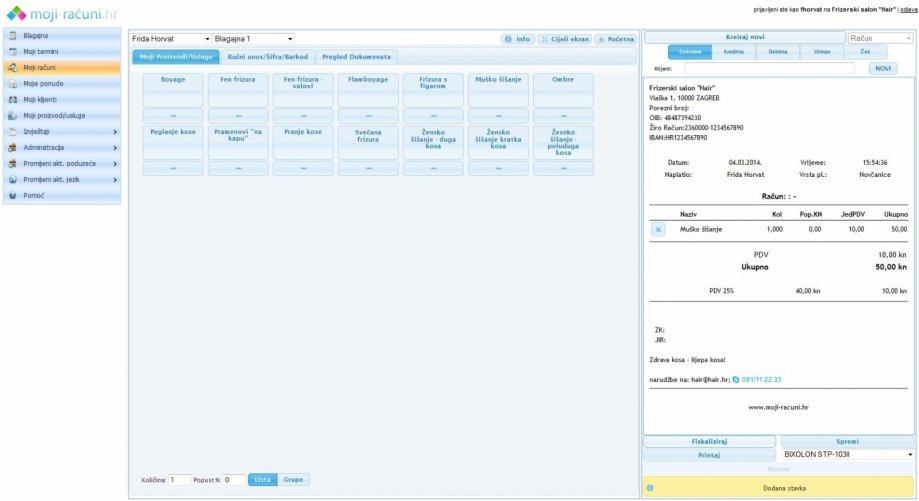Select Debitna payment method
This screenshot has height=501, width=919.
778,52
